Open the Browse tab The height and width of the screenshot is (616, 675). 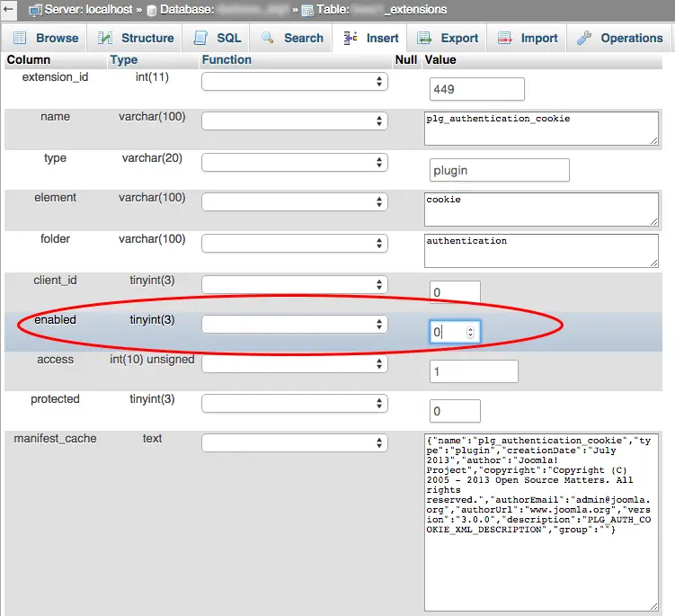tap(44, 38)
